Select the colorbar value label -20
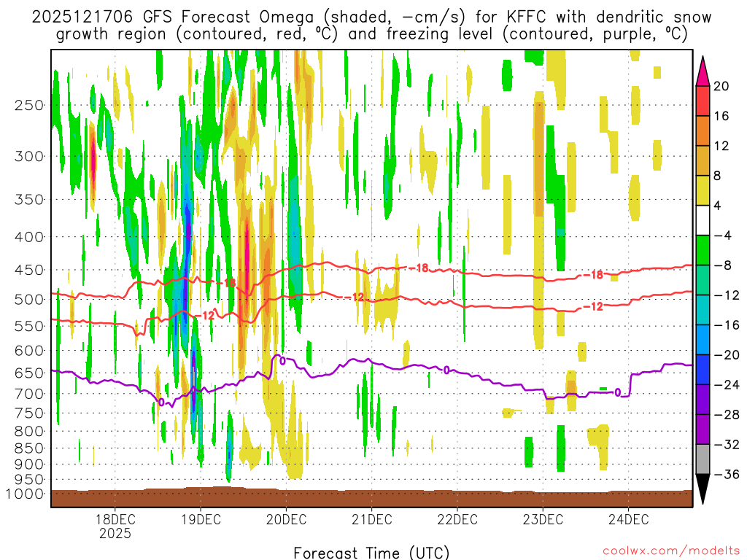747x560 pixels. pyautogui.click(x=727, y=355)
